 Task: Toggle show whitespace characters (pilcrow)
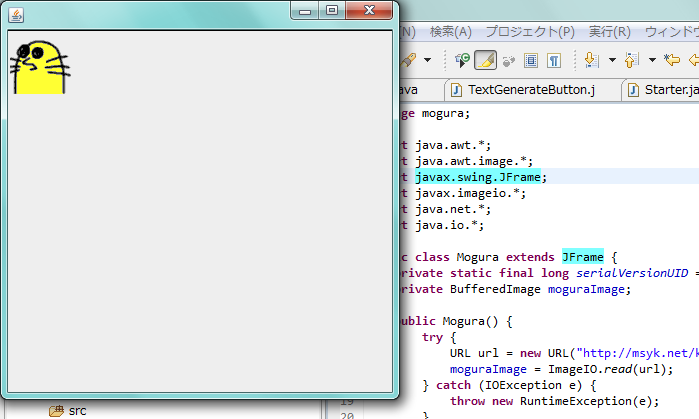pos(554,61)
